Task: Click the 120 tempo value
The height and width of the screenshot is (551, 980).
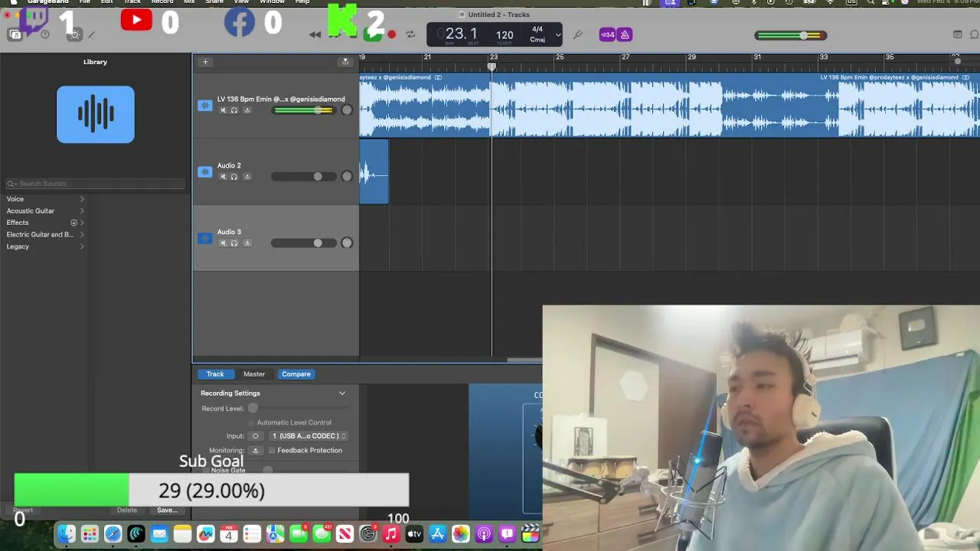Action: [x=505, y=34]
